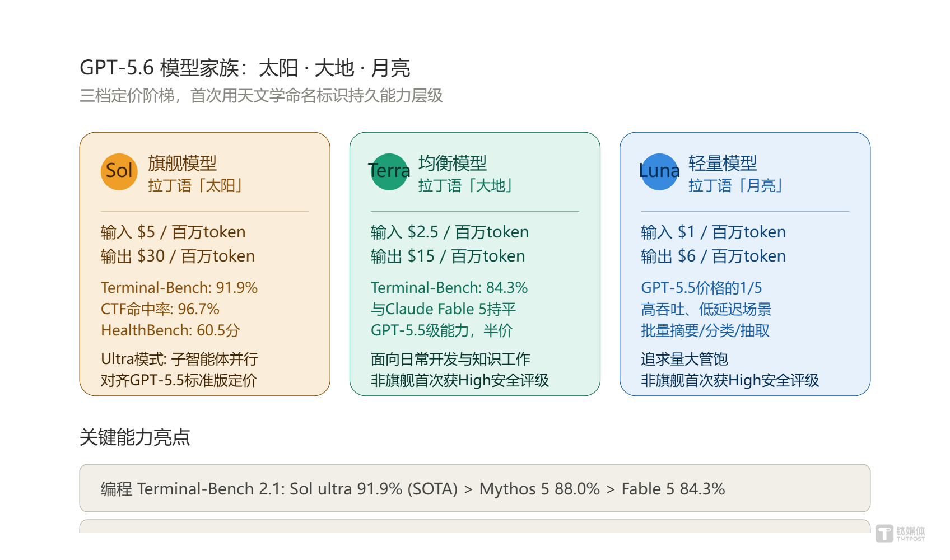Select the Terra balanced model card
950x560 pixels.
(475, 264)
